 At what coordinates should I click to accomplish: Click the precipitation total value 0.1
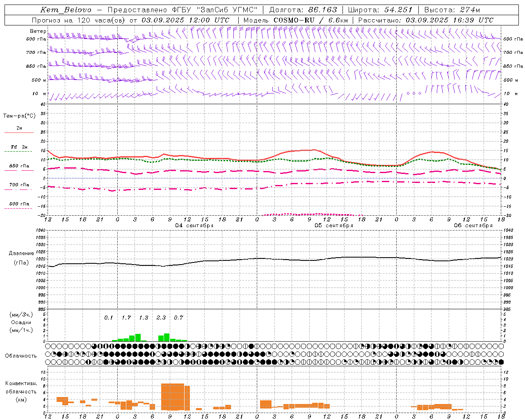point(108,318)
